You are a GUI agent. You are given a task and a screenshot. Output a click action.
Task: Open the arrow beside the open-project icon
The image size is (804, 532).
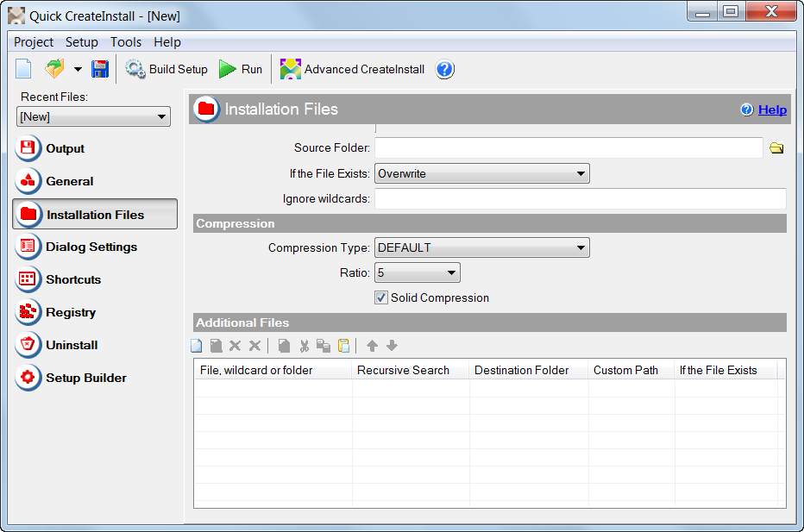pyautogui.click(x=78, y=69)
